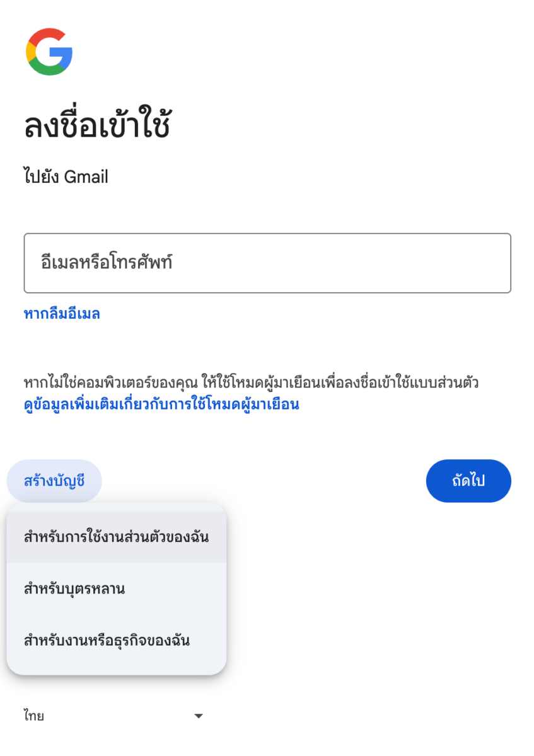Click the language dropdown caret arrow
The width and height of the screenshot is (534, 756).
pos(198,716)
